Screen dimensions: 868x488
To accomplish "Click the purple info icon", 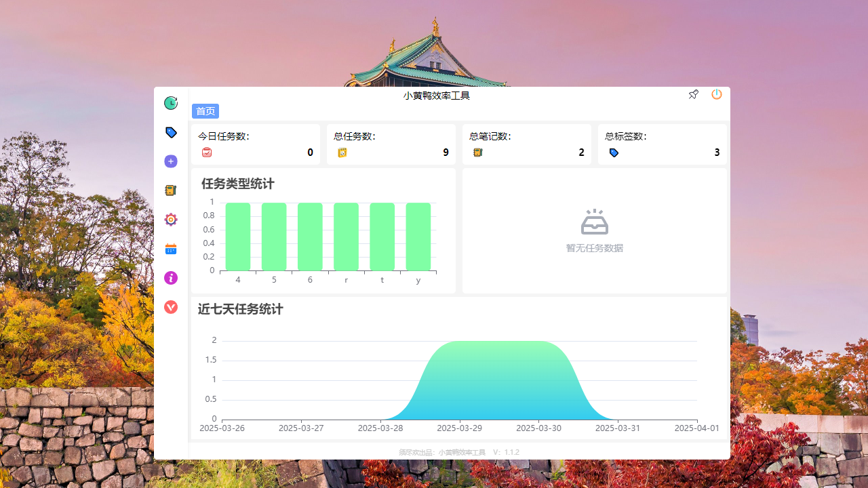I will pyautogui.click(x=170, y=278).
